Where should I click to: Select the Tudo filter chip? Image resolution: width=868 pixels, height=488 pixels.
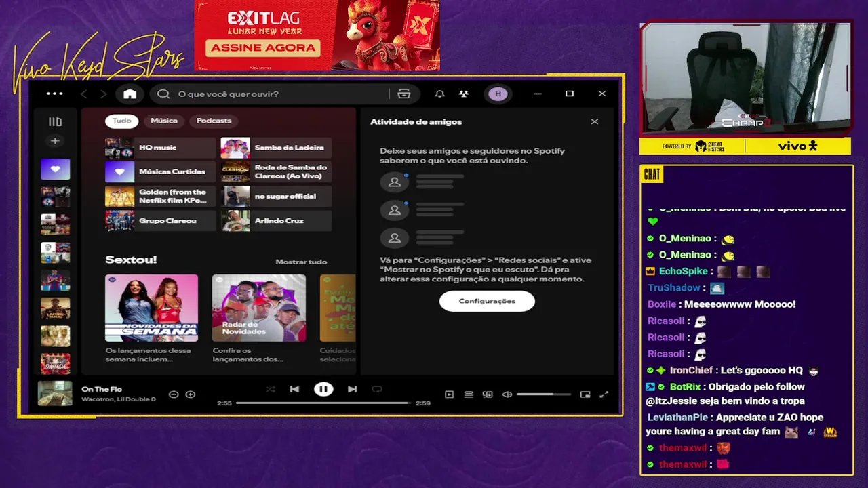click(x=122, y=121)
